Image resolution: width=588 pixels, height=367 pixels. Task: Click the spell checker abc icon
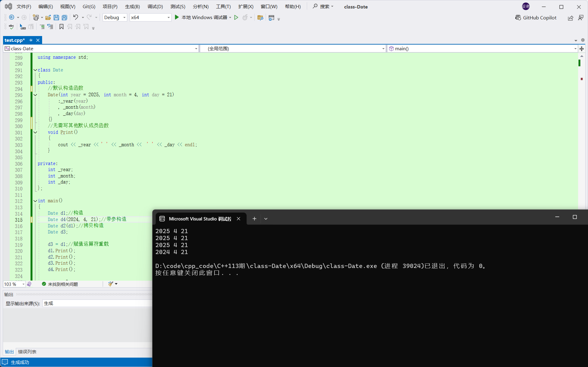(x=11, y=27)
